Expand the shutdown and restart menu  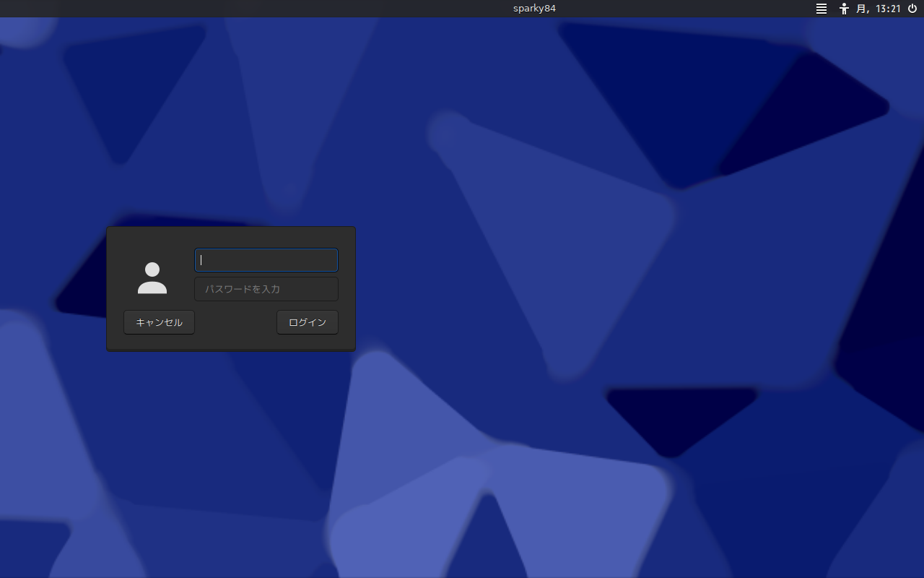(x=912, y=9)
